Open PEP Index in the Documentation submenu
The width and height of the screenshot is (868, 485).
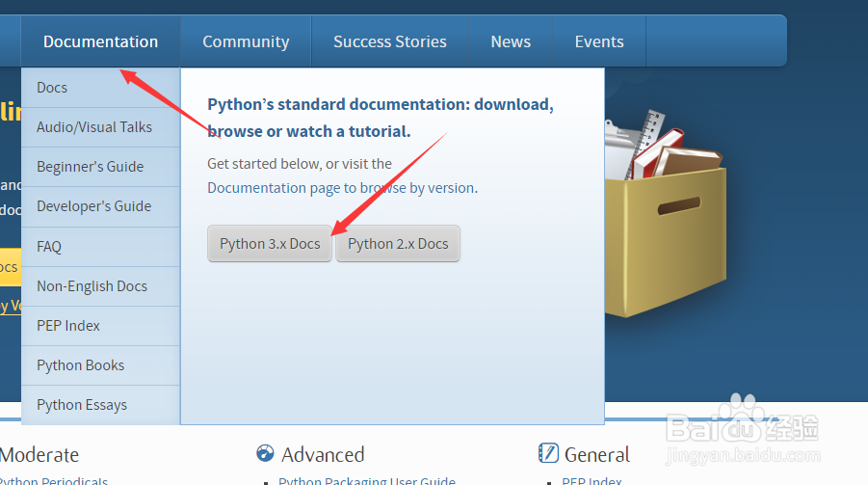point(68,326)
